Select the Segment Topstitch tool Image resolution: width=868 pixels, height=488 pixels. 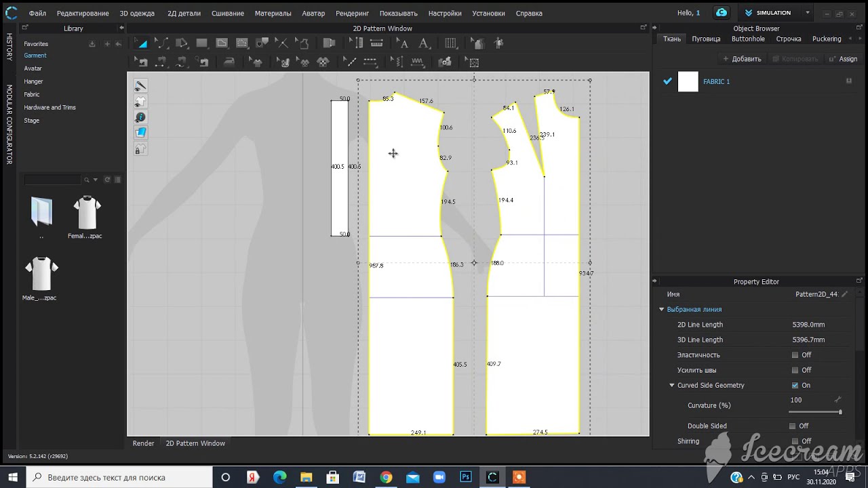pos(370,62)
